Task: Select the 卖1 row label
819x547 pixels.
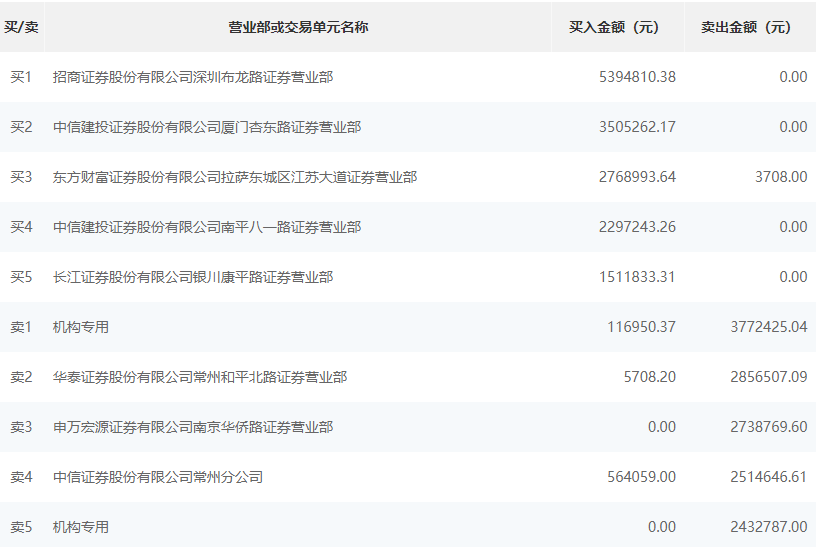Action: pos(21,327)
